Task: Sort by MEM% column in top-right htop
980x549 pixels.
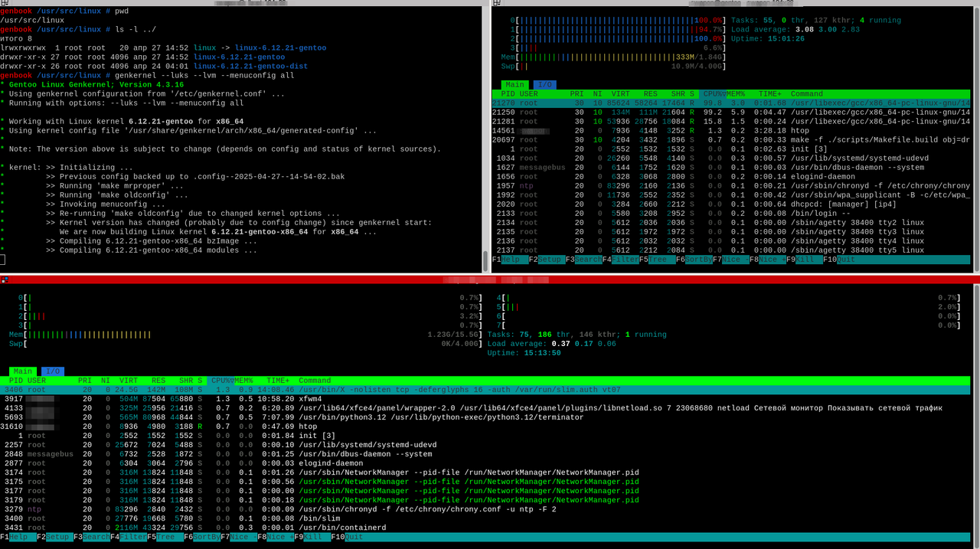Action: pos(737,94)
